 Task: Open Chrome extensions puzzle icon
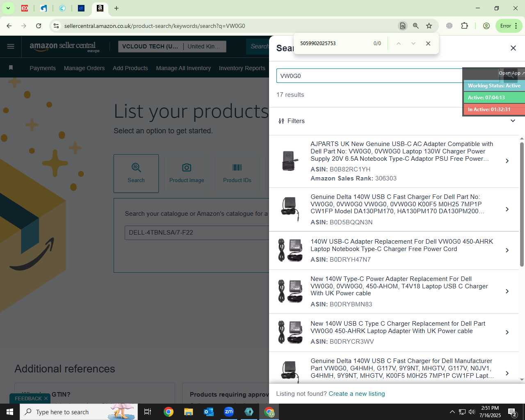tap(464, 26)
